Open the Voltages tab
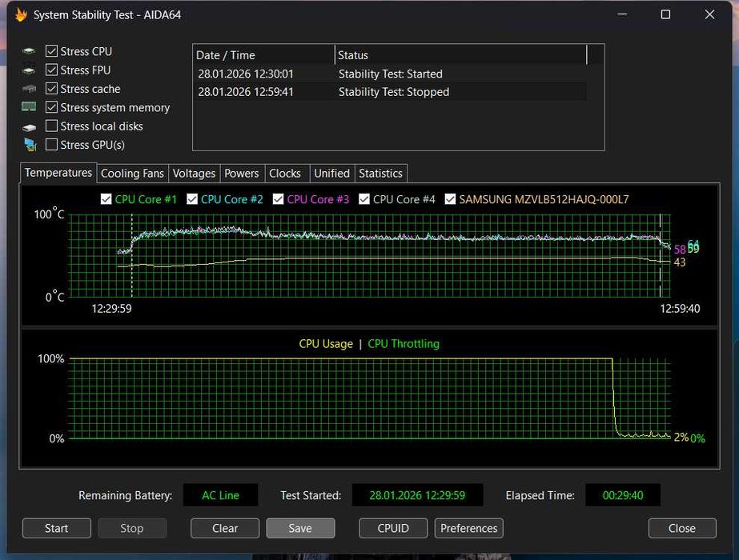 195,174
